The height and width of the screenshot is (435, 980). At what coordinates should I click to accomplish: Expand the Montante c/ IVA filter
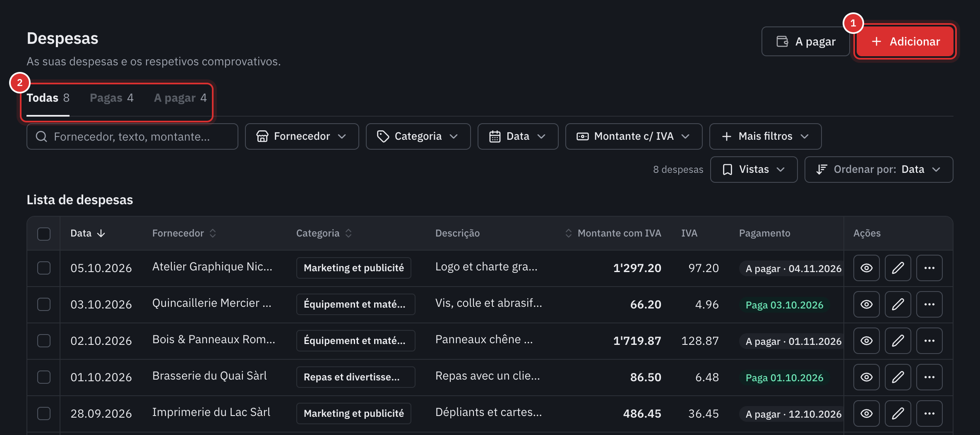[x=634, y=136]
